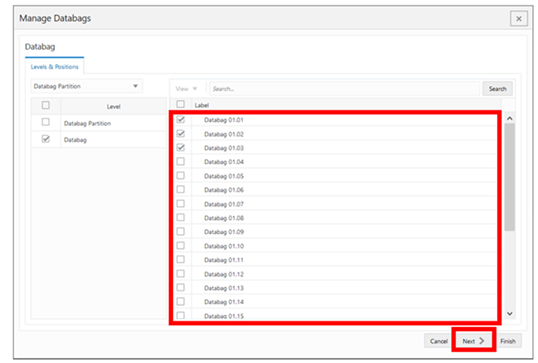Click the scrollbar up arrow
Screen dimensions: 538x363
[510, 118]
